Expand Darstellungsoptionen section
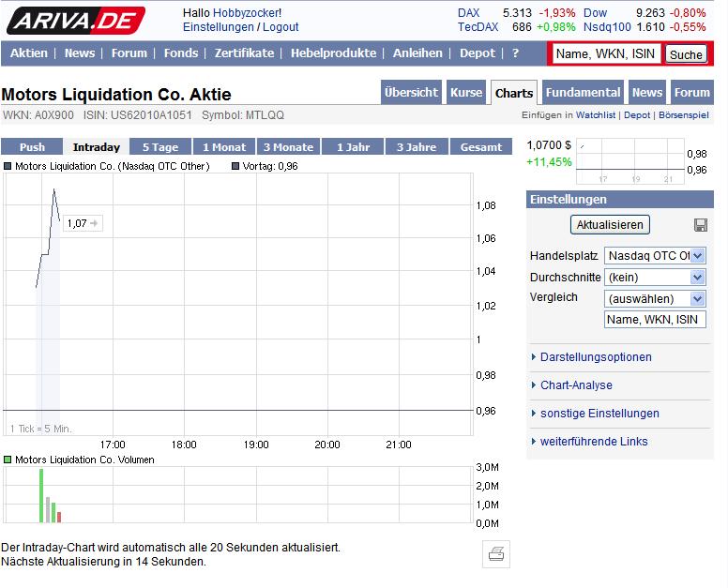 [x=596, y=357]
